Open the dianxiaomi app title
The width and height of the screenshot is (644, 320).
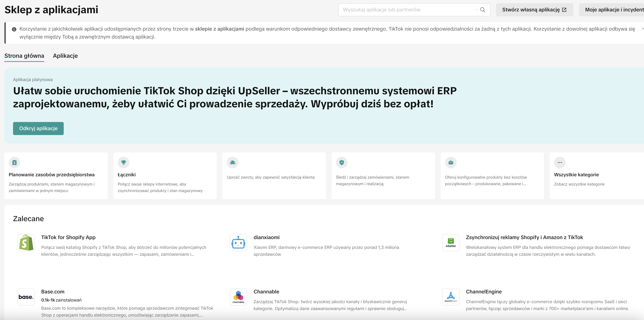[266, 237]
